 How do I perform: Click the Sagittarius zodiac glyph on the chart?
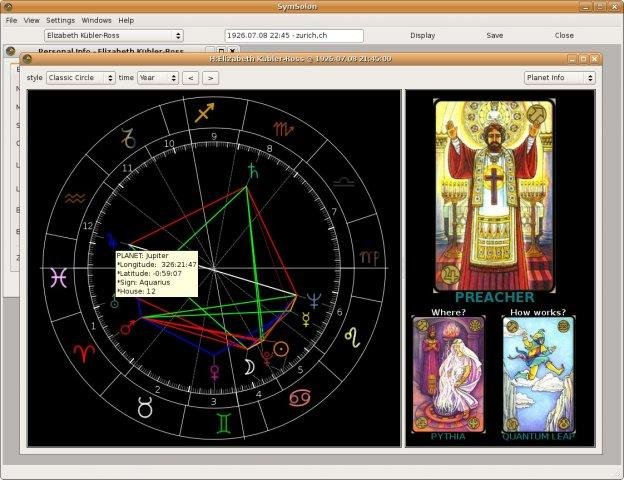205,112
